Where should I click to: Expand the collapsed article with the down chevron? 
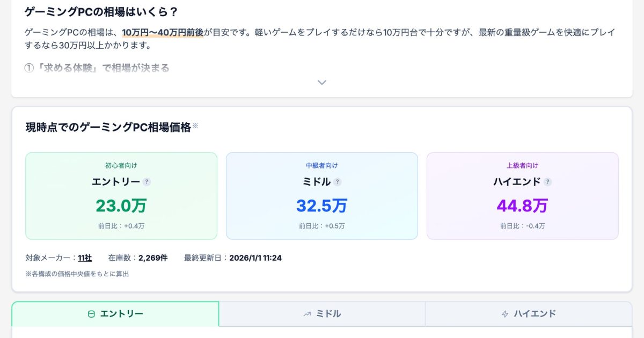(x=322, y=83)
